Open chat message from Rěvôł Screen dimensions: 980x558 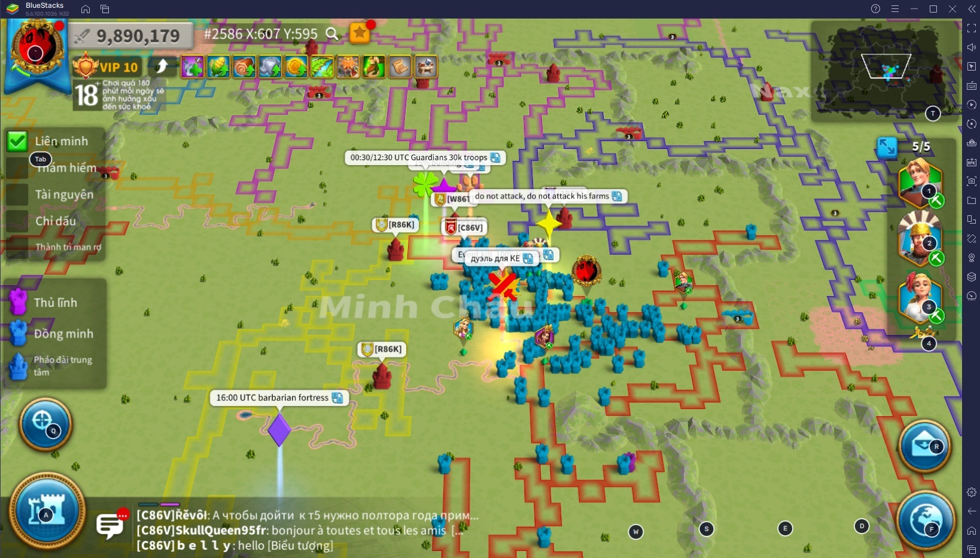(308, 515)
